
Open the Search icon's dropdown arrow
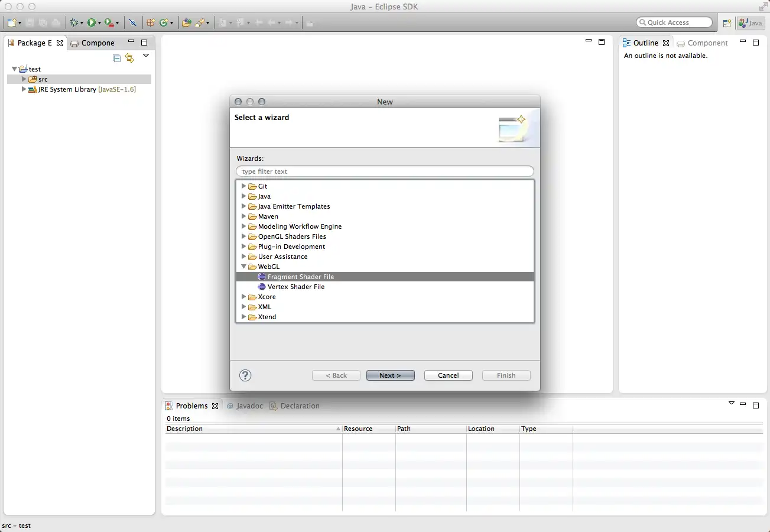(208, 23)
